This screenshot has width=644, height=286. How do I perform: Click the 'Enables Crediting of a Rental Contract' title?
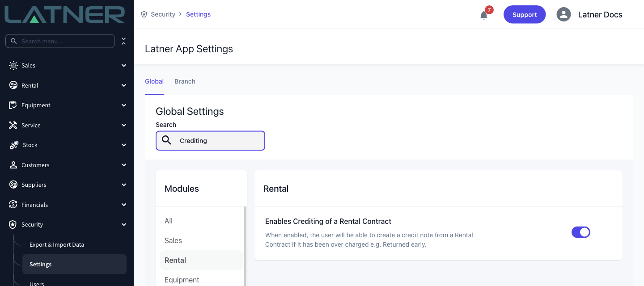click(328, 221)
